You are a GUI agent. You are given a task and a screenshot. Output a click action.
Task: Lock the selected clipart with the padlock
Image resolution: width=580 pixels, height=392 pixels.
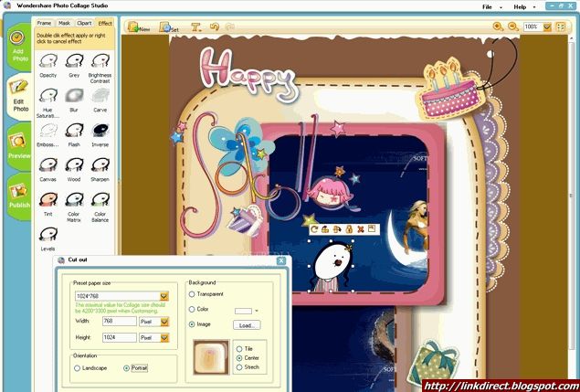click(349, 229)
